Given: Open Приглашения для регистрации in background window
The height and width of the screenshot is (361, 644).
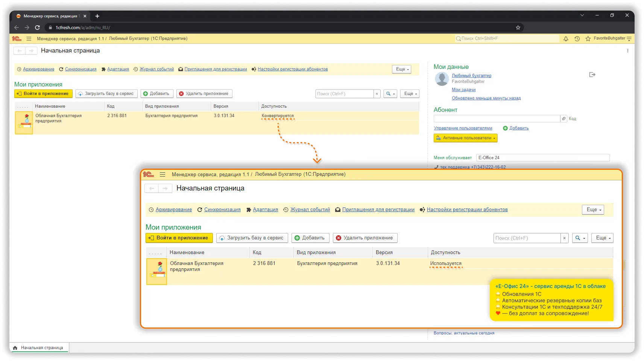Looking at the screenshot, I should click(x=216, y=69).
